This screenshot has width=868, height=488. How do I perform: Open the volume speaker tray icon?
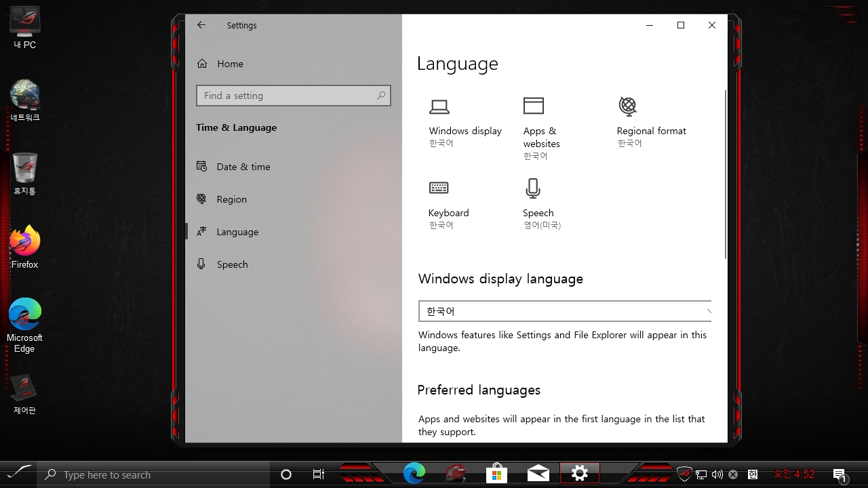(x=717, y=474)
